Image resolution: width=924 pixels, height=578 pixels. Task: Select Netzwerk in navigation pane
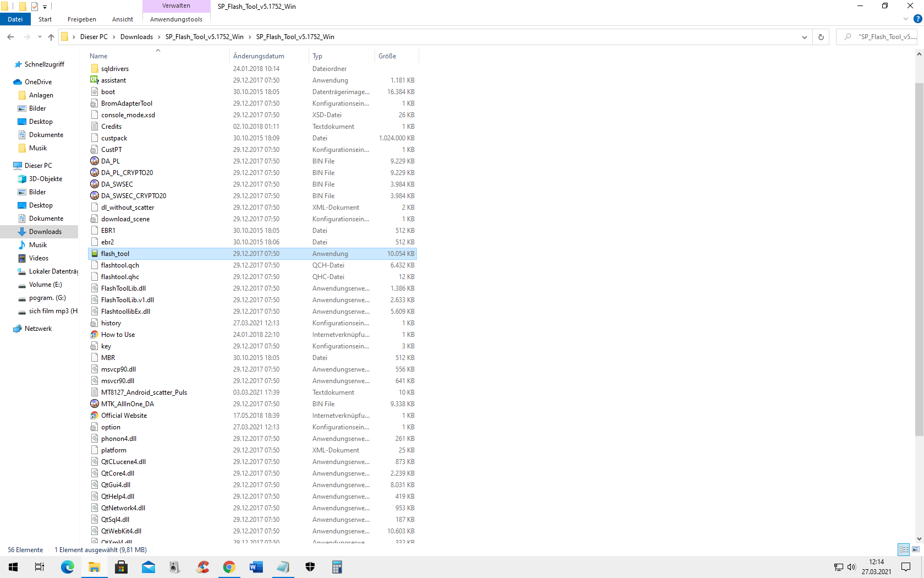[x=38, y=329]
